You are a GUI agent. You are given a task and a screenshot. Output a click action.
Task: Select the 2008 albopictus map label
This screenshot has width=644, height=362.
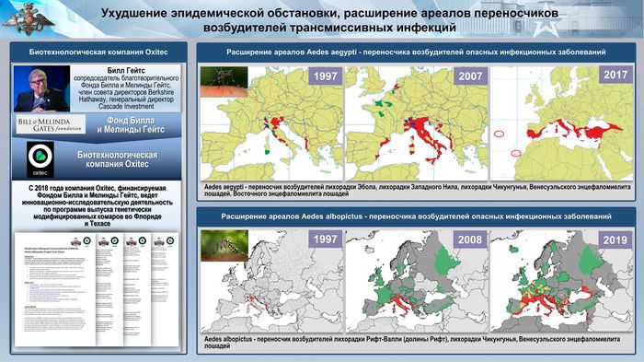point(470,239)
